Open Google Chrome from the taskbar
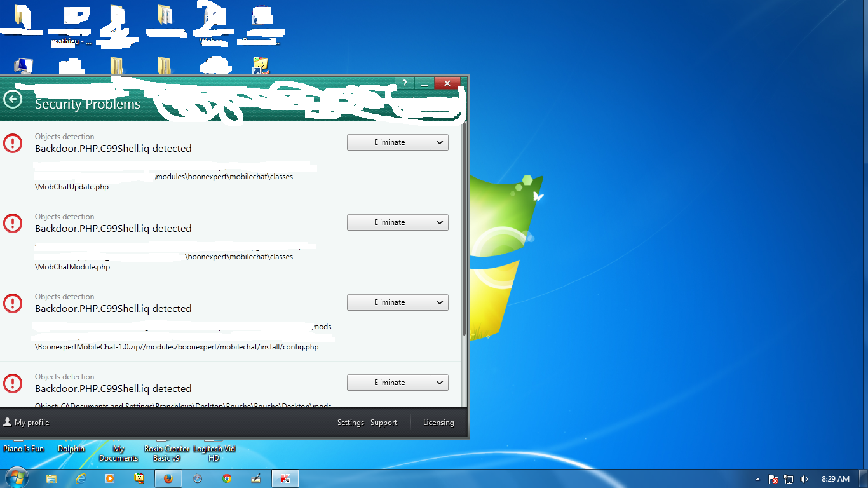868x488 pixels. (227, 478)
